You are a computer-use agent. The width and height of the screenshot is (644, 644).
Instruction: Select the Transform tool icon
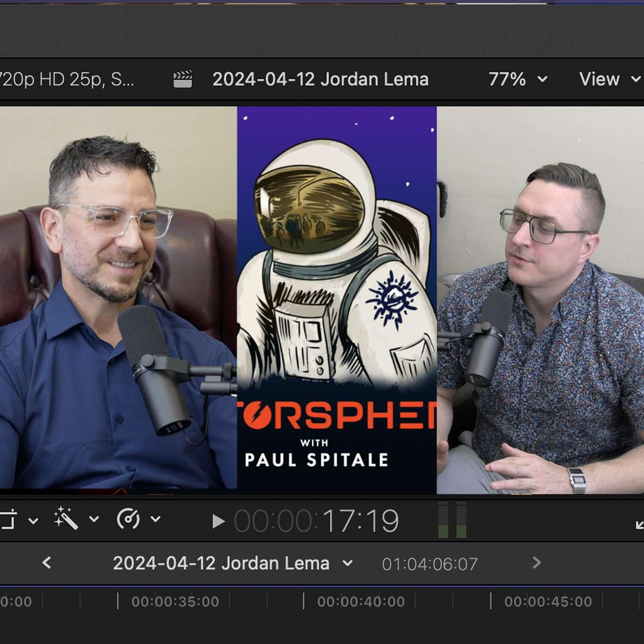[8, 520]
